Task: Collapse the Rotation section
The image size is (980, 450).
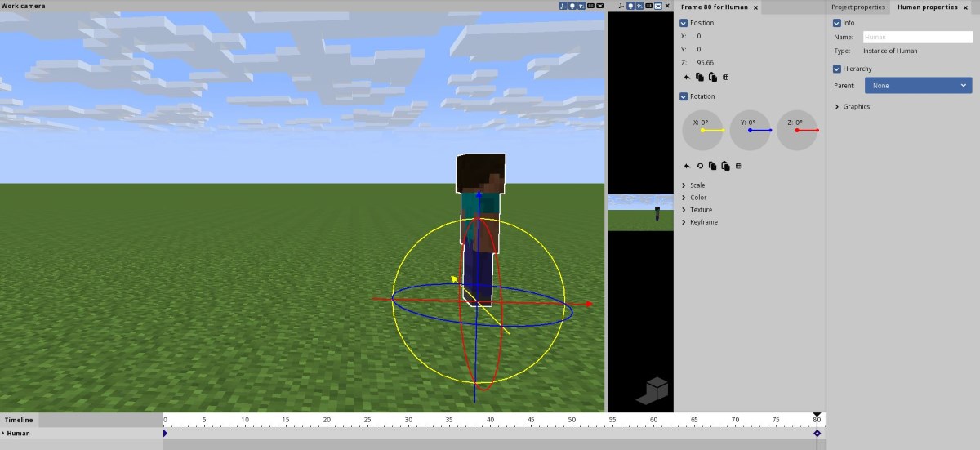Action: [x=684, y=96]
